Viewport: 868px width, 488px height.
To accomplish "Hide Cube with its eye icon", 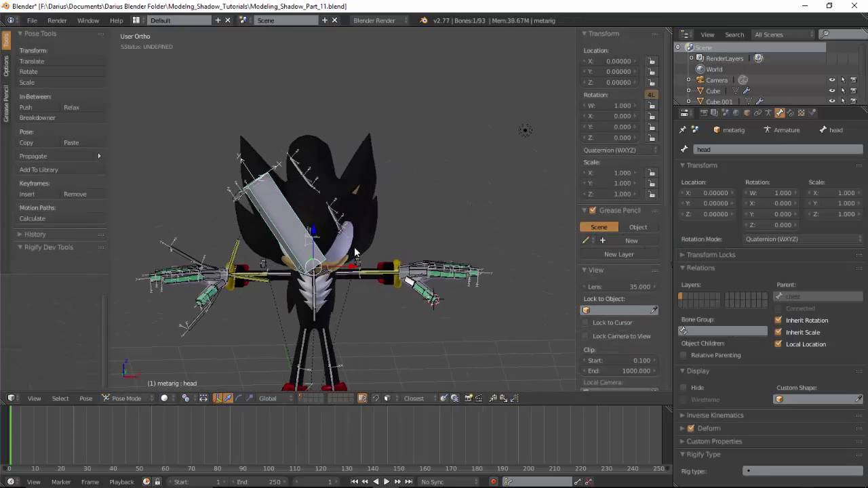I will 832,91.
